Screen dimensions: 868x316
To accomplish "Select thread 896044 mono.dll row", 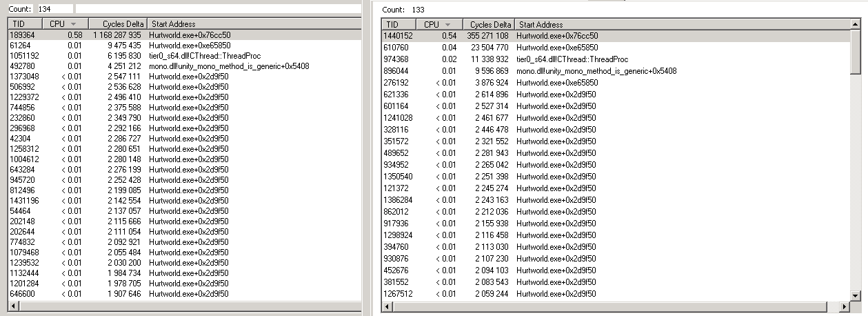I will (615, 70).
